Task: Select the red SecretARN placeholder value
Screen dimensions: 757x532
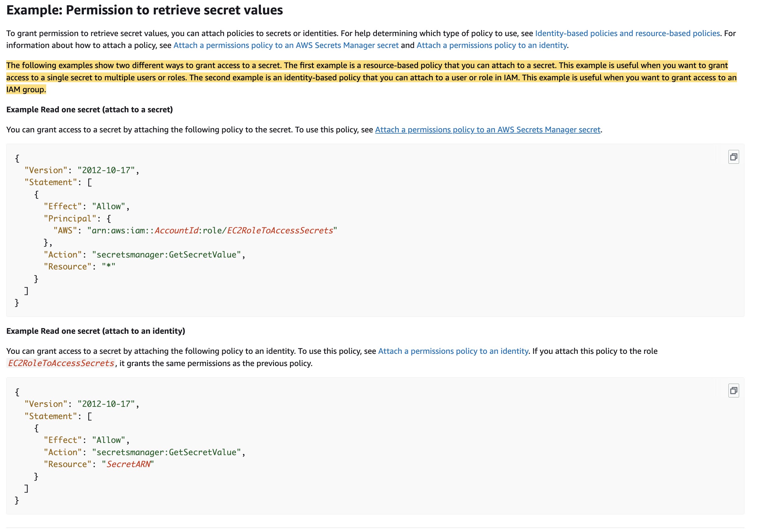Action: click(128, 464)
